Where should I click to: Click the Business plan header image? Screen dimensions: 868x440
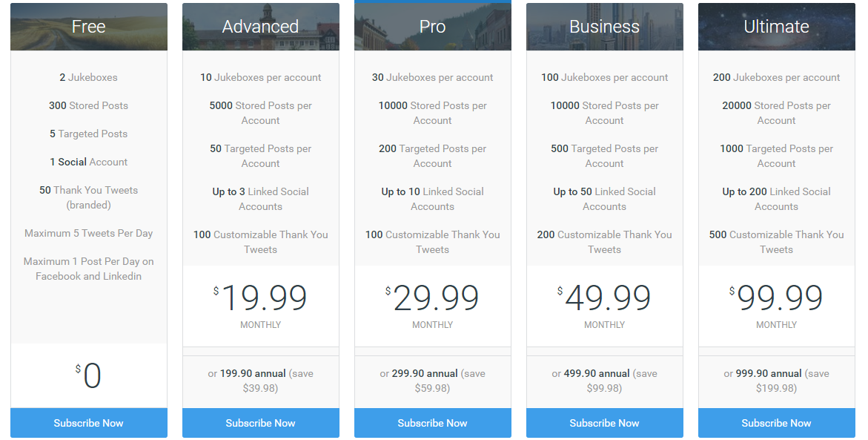pos(605,27)
